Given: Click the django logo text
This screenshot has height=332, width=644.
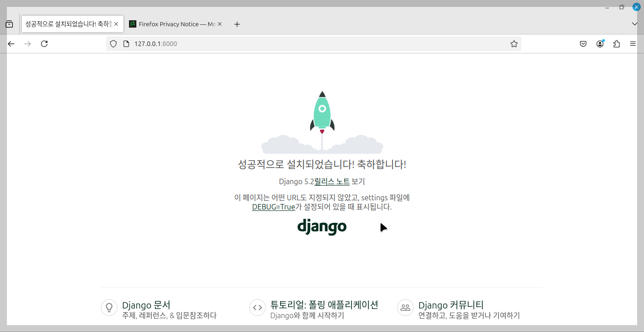Looking at the screenshot, I should (x=322, y=227).
